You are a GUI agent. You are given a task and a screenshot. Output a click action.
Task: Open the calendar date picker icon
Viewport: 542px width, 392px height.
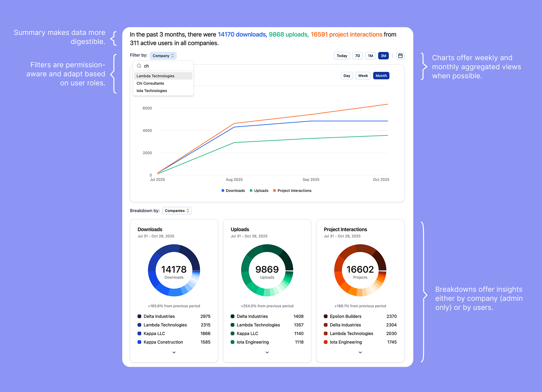point(400,56)
